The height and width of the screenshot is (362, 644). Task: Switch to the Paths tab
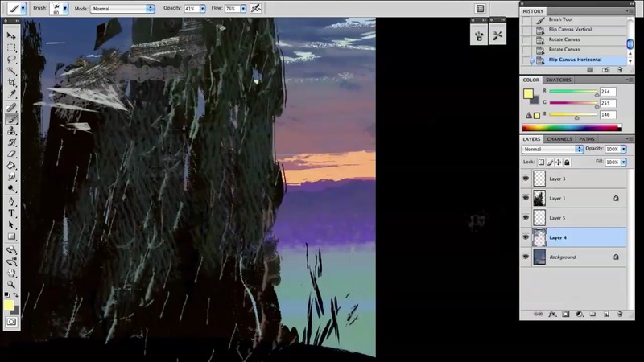click(x=587, y=139)
